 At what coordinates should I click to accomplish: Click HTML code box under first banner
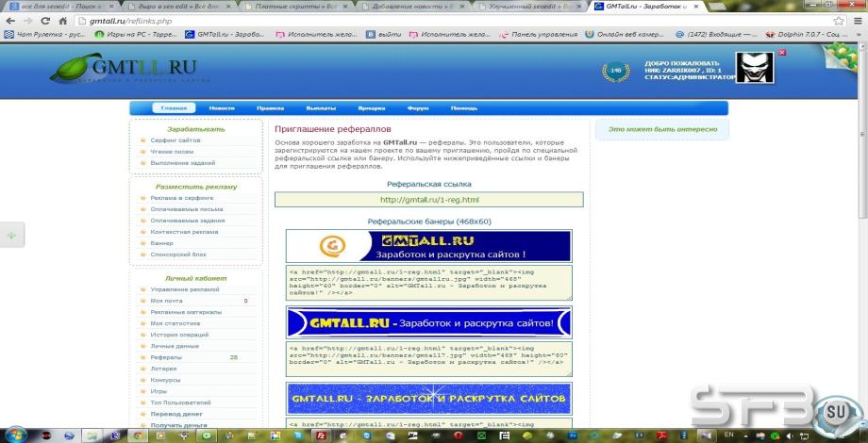[429, 283]
